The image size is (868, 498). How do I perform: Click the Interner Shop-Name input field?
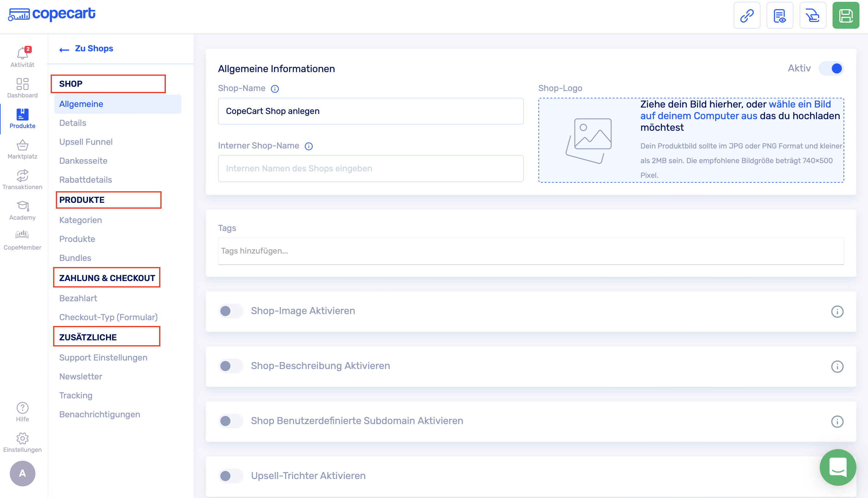tap(370, 169)
